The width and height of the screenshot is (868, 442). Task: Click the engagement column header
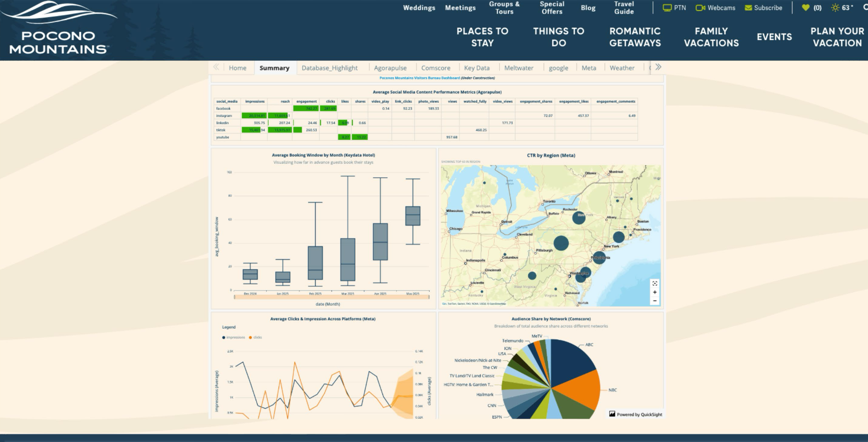[306, 101]
